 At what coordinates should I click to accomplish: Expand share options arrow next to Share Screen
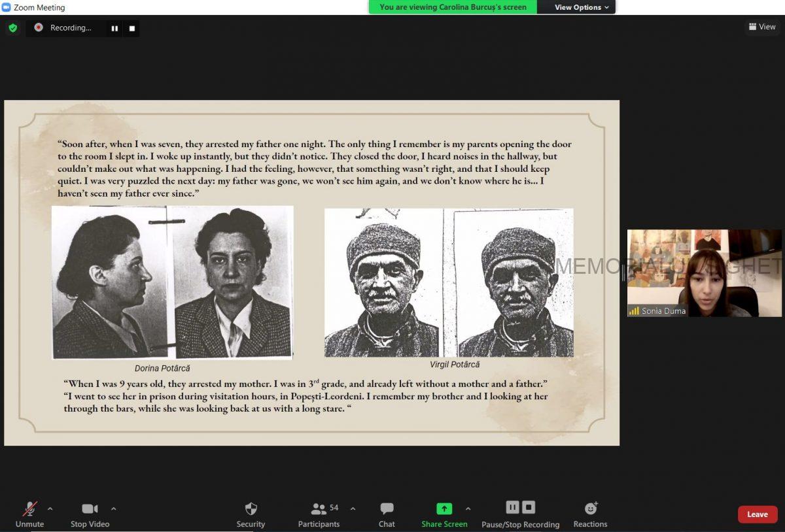coord(468,508)
